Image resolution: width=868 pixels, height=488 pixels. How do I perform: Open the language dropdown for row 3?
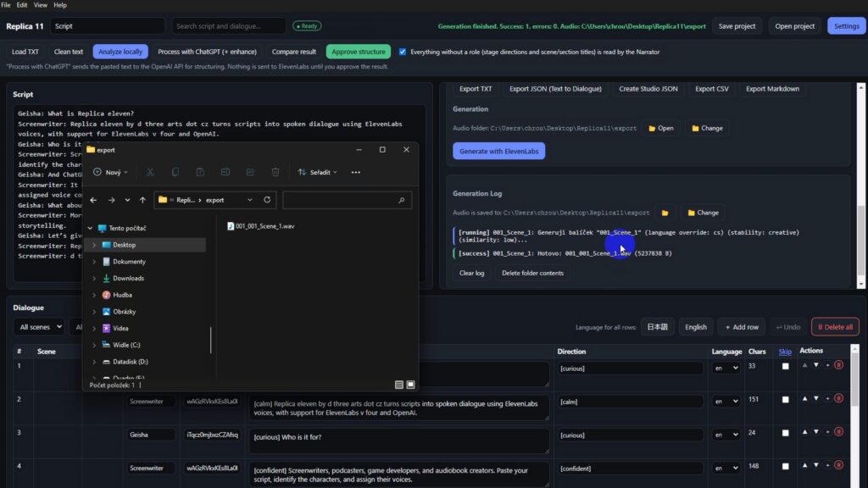726,435
